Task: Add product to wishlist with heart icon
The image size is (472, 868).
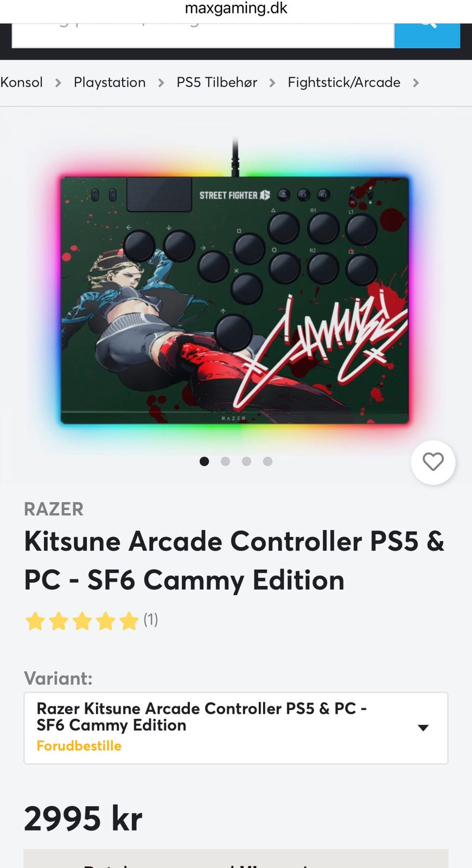Action: pyautogui.click(x=433, y=462)
